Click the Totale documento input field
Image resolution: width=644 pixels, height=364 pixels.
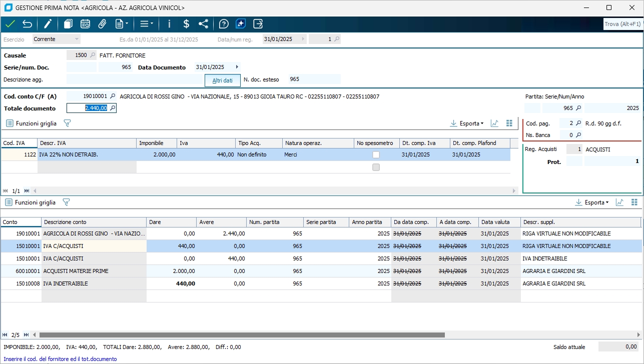(x=88, y=108)
